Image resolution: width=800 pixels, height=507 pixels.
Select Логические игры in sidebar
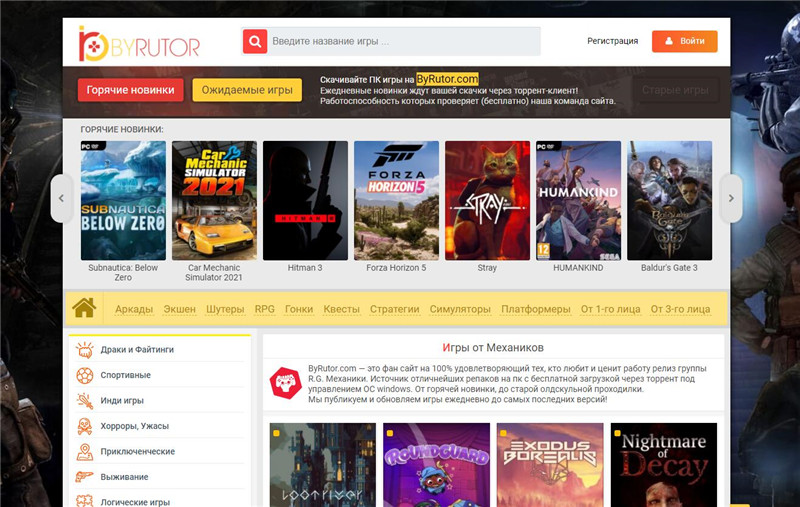(x=135, y=502)
